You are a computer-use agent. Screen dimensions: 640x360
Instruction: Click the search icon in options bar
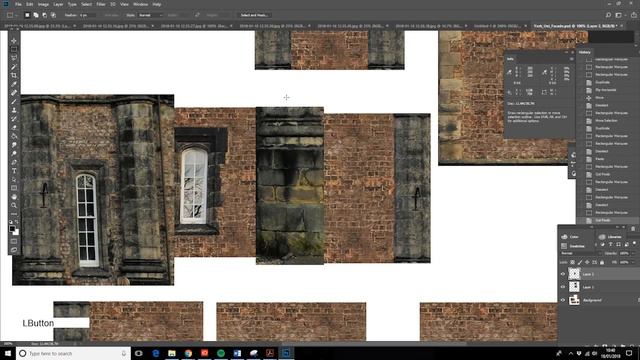(x=608, y=15)
